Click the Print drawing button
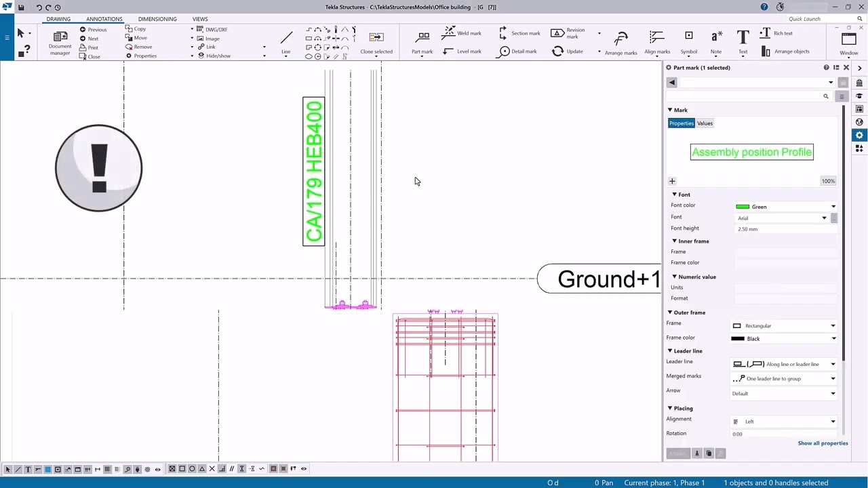 89,47
